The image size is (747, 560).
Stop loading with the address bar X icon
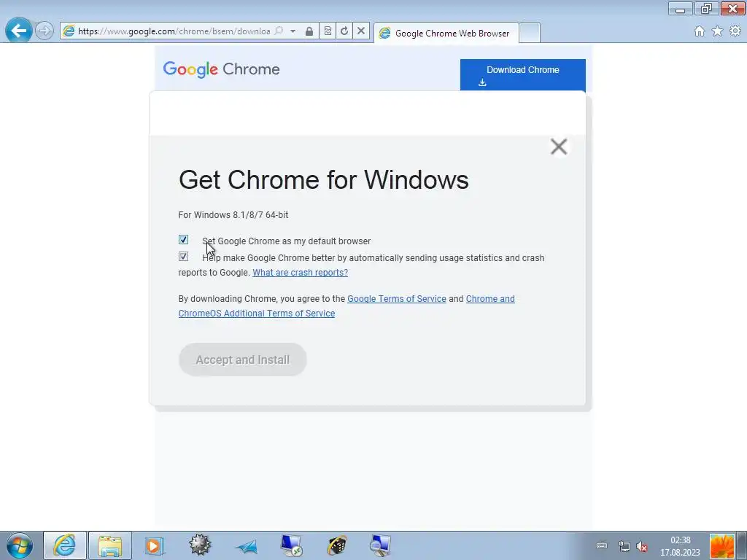click(361, 31)
